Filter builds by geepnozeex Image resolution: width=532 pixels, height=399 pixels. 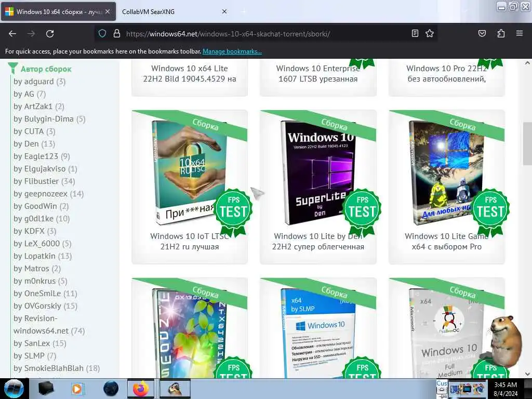(x=48, y=194)
